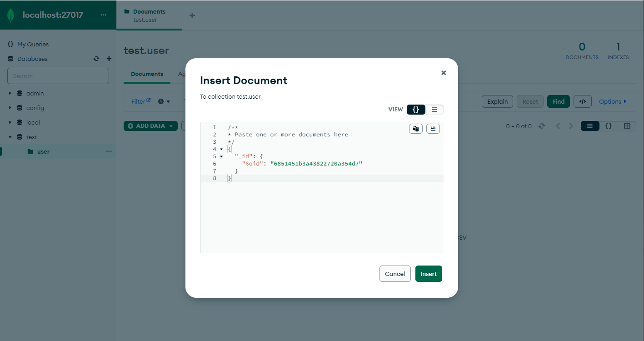Select the admin database name
Viewport: 644px width, 341px height.
[35, 93]
